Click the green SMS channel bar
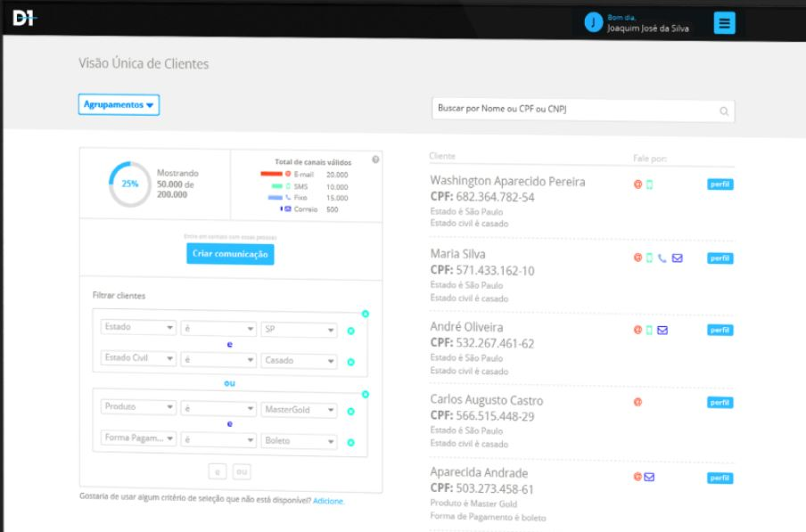The image size is (806, 532). click(277, 186)
